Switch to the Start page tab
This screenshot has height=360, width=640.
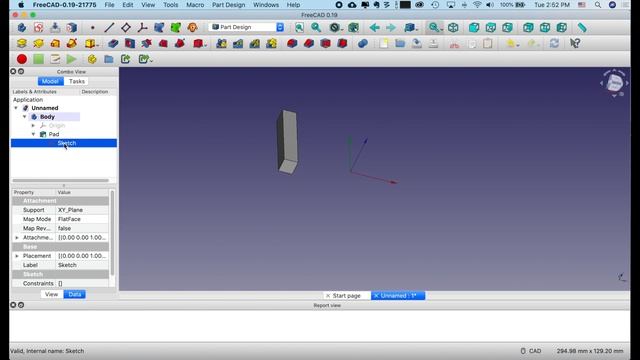[x=347, y=296]
